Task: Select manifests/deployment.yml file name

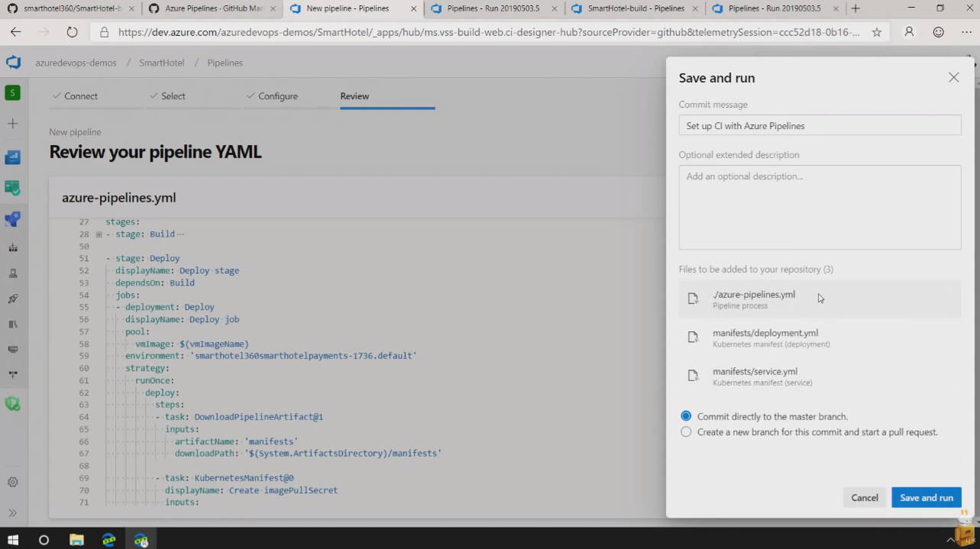Action: 765,333
